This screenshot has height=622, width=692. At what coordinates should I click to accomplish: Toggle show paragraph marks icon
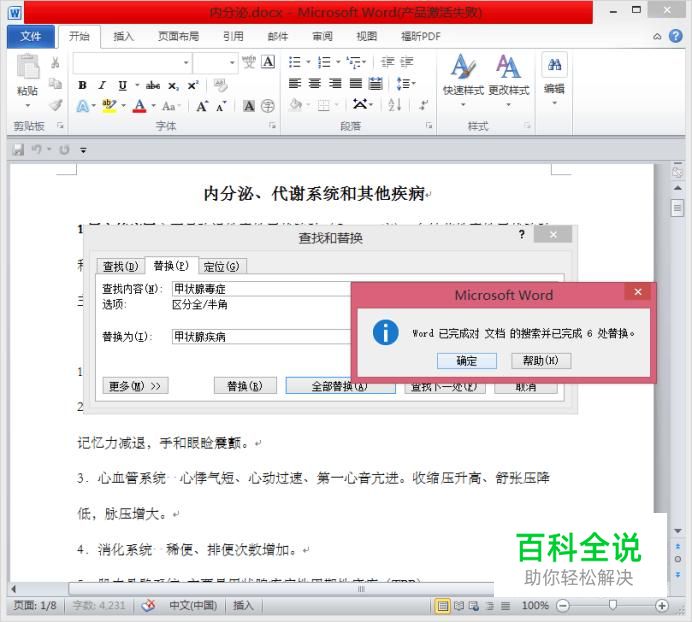coord(423,105)
